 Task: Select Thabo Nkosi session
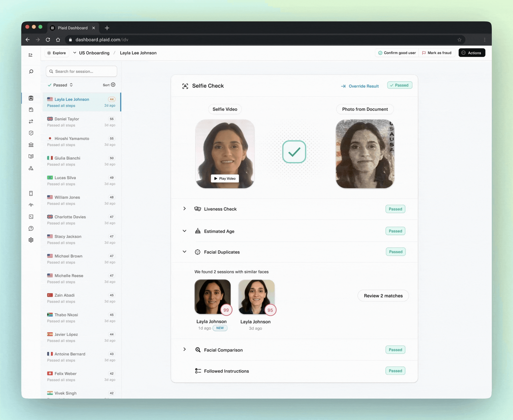tap(82, 318)
